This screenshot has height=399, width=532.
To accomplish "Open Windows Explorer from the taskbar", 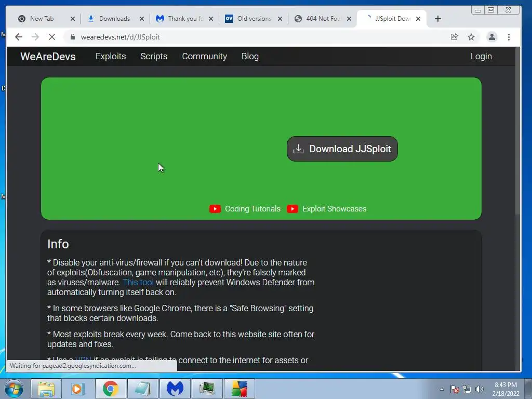I will click(46, 389).
